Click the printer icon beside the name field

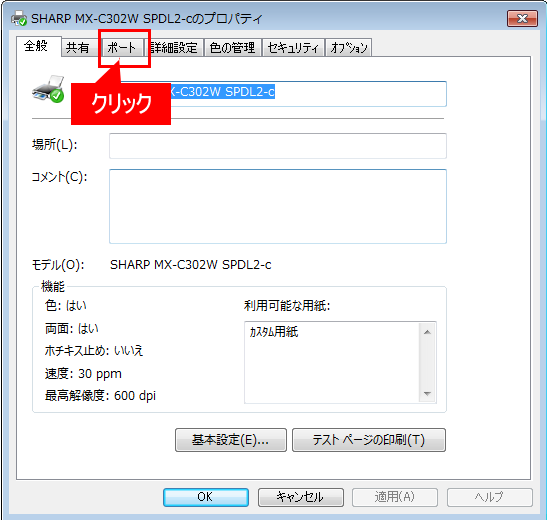coord(48,89)
